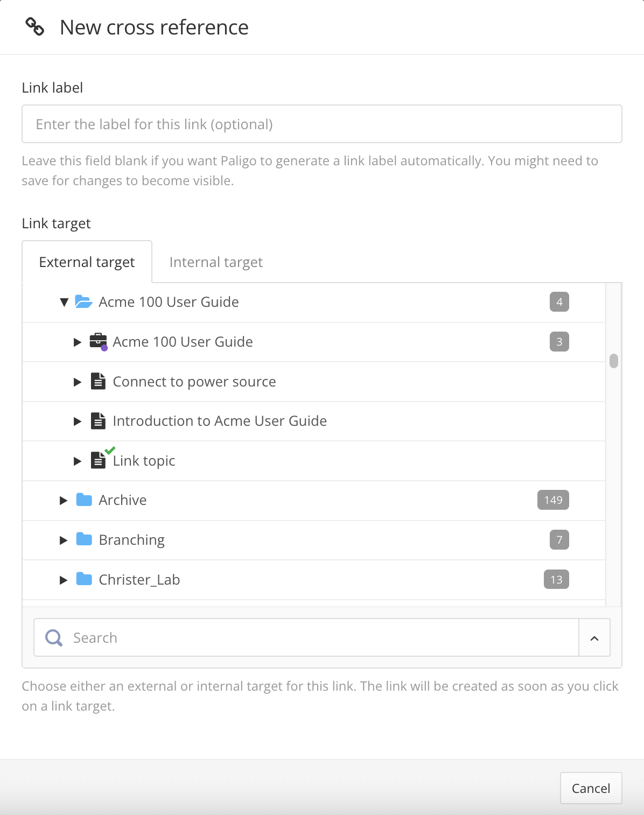Viewport: 644px width, 815px height.
Task: Click the topic icon for Introduction to Acme User Guide
Action: coord(99,421)
